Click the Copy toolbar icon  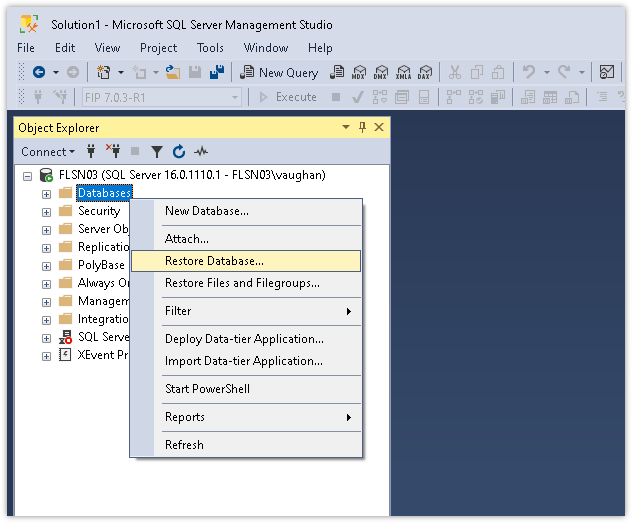click(x=477, y=73)
